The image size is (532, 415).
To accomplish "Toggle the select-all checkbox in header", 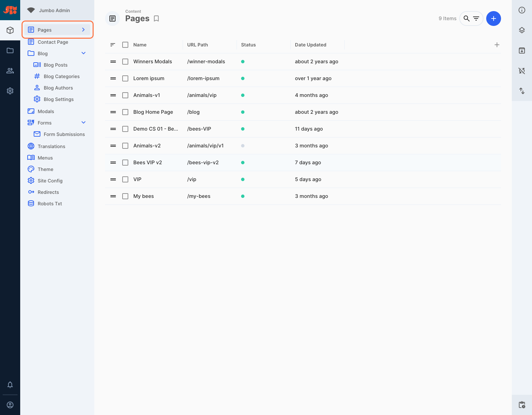I will pos(125,45).
